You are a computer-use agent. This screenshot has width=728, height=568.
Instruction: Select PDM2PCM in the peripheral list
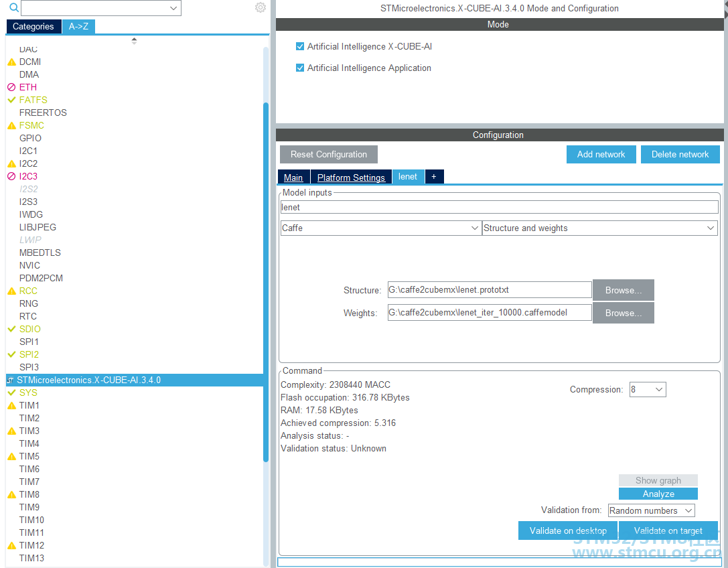[41, 278]
